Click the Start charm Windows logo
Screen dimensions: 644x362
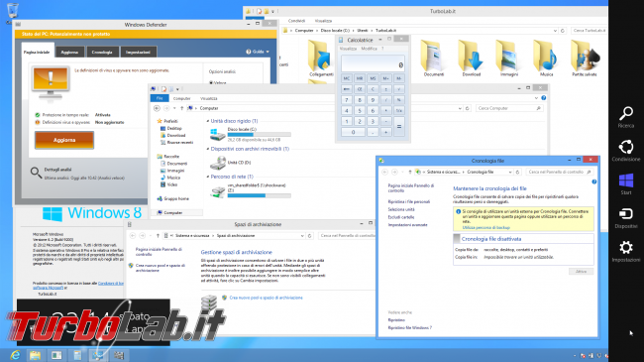pos(626,181)
